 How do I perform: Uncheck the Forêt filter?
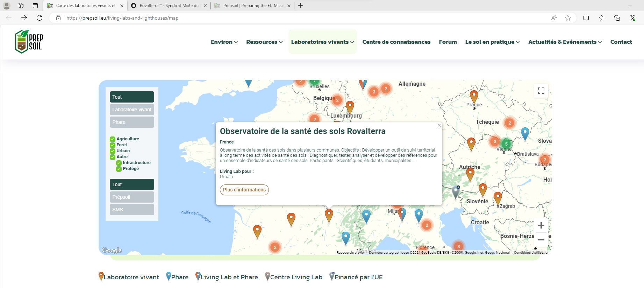(113, 145)
